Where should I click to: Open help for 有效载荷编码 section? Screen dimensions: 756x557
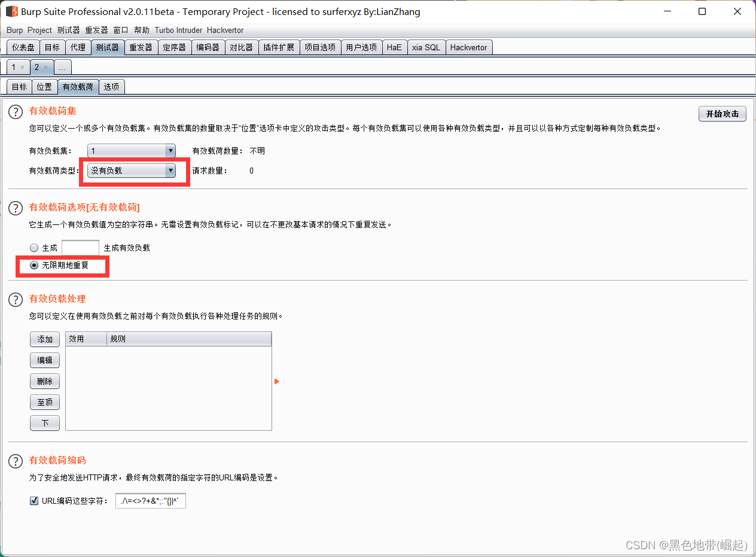16,461
